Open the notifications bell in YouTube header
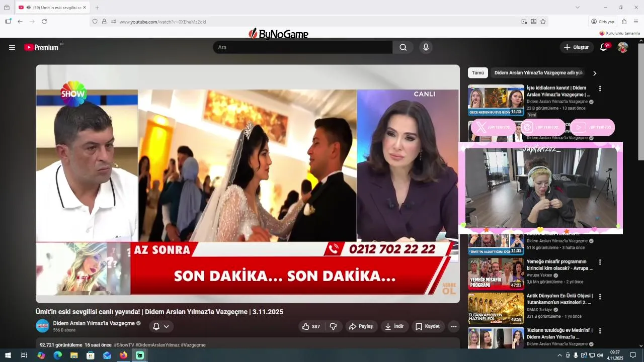Viewport: 644px width, 362px height. coord(604,47)
